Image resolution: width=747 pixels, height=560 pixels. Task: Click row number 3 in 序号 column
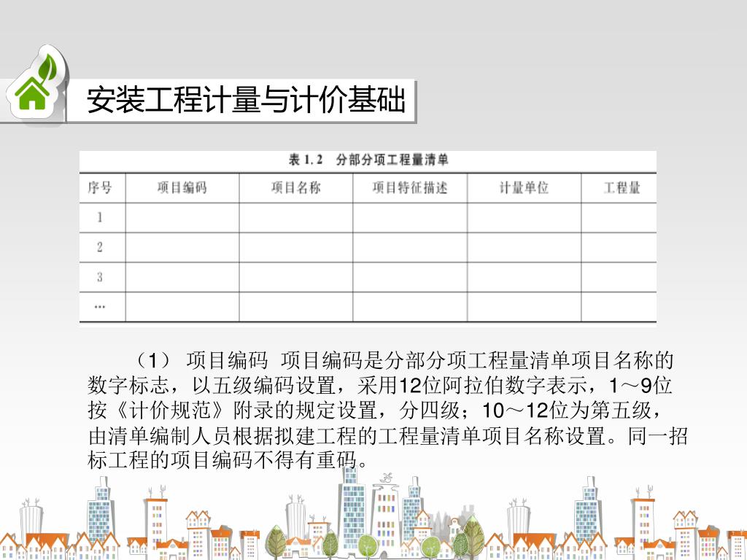pos(99,276)
